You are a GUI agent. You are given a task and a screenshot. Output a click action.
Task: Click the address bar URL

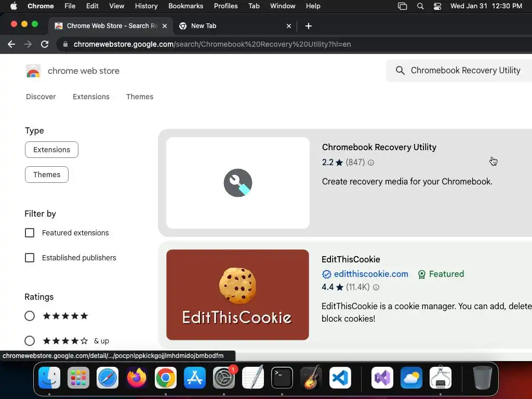(x=212, y=44)
